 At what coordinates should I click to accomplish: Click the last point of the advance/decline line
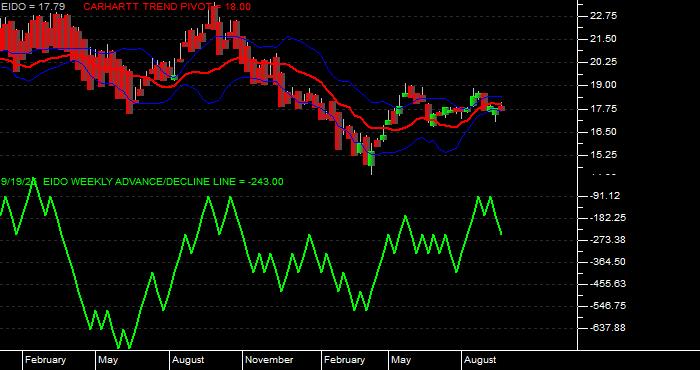pyautogui.click(x=501, y=233)
